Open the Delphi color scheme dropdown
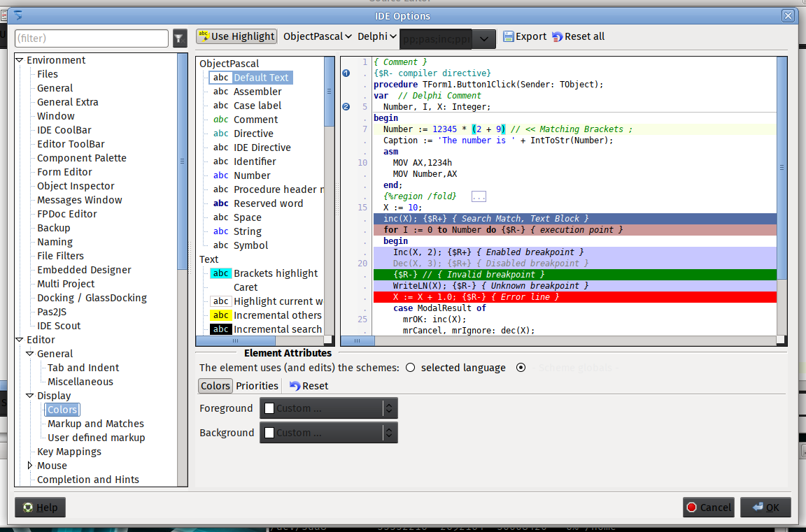 click(x=377, y=36)
